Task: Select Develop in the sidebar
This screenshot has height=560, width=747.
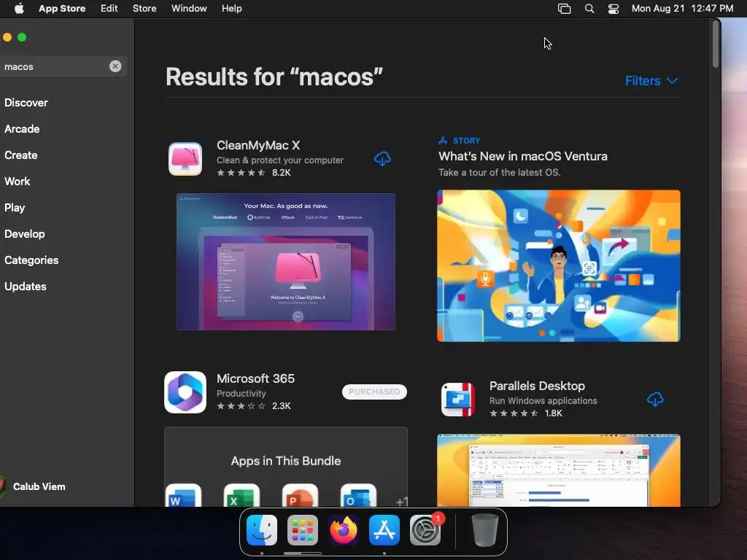Action: point(25,234)
